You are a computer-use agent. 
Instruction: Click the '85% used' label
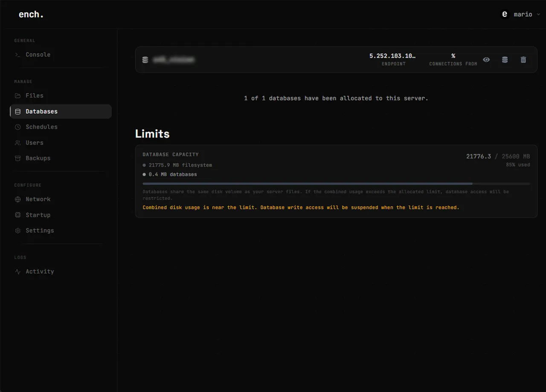pos(518,164)
